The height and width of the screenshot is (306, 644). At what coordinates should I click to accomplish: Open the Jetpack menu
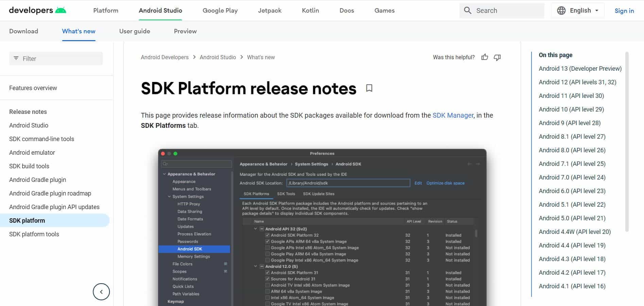tap(270, 11)
